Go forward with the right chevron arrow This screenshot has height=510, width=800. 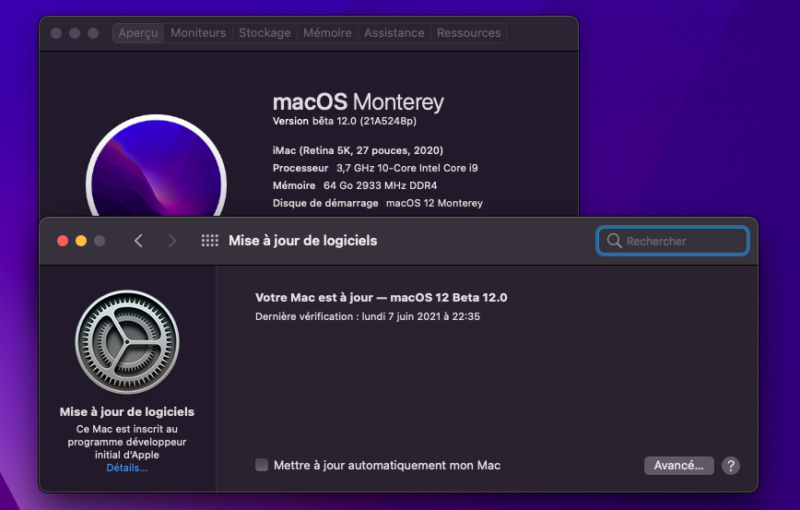(x=172, y=241)
